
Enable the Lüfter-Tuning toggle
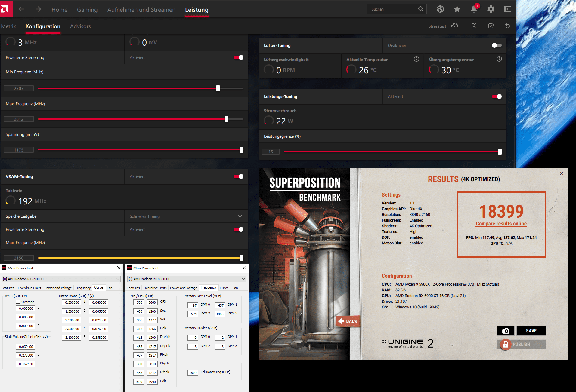pyautogui.click(x=497, y=45)
